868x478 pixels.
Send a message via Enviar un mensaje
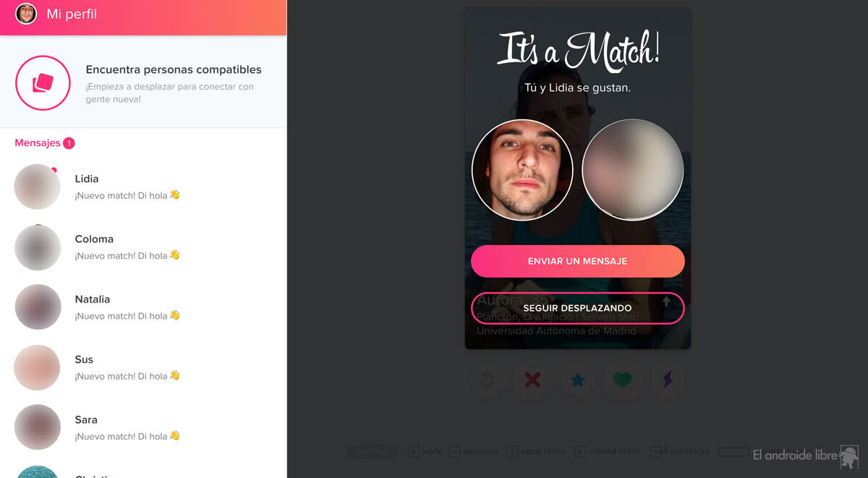[577, 261]
